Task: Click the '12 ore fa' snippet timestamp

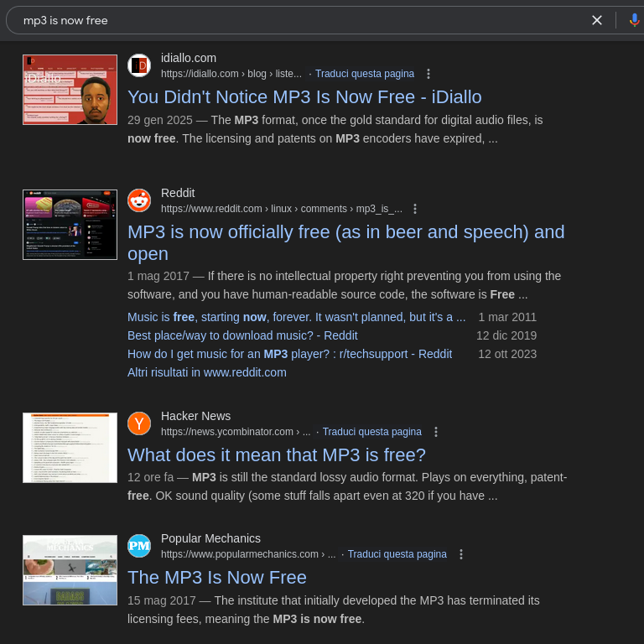Action: pyautogui.click(x=151, y=477)
